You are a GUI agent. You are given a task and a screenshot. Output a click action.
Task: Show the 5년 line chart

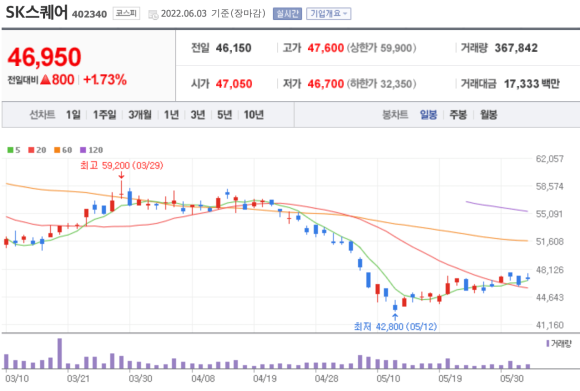click(x=225, y=115)
